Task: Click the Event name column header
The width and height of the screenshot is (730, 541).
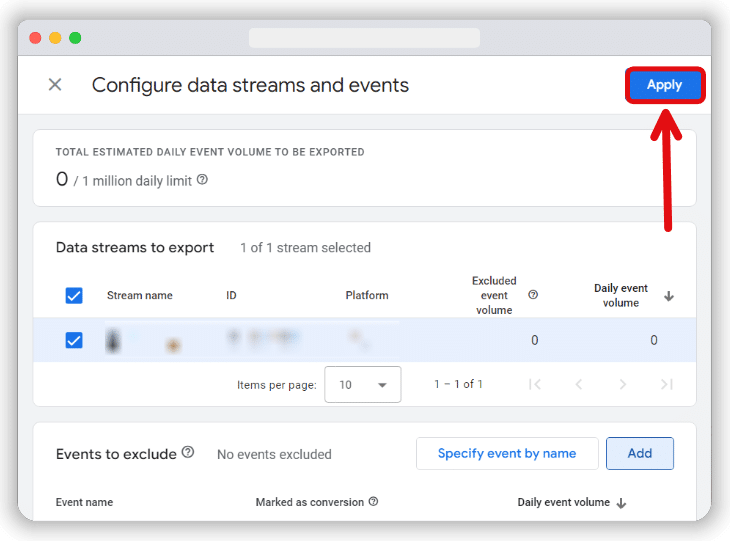Action: 84,502
